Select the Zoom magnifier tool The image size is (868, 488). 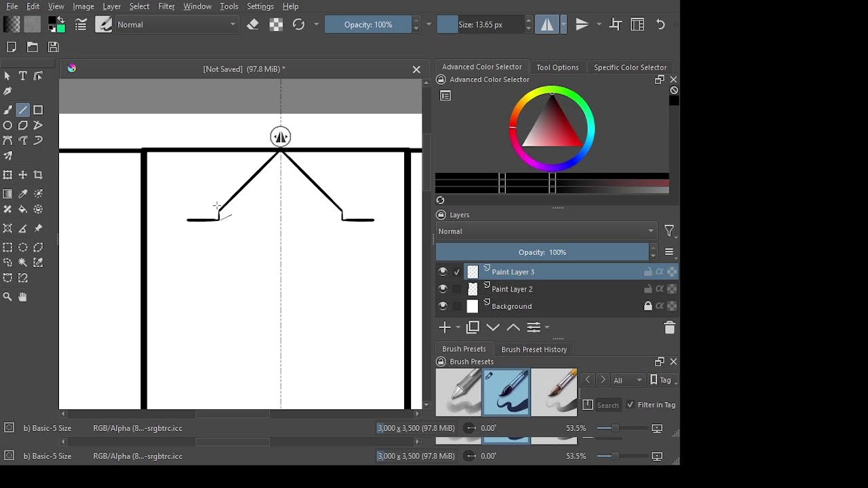coord(7,297)
